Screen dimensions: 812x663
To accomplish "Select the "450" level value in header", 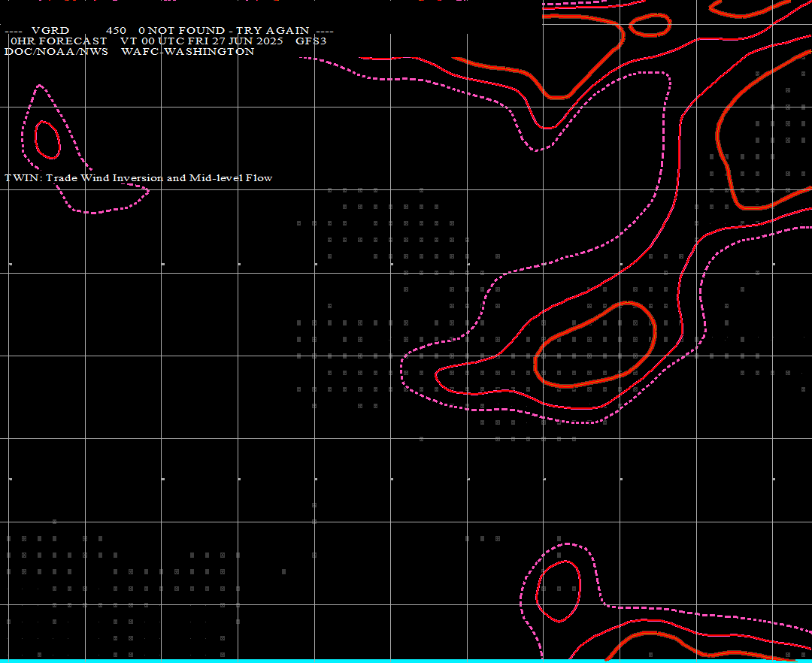I will pos(116,31).
